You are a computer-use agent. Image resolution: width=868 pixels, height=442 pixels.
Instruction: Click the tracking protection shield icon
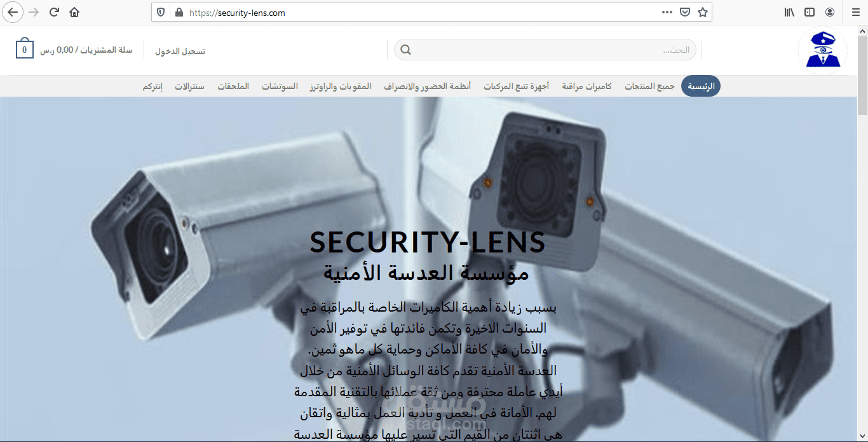click(161, 12)
